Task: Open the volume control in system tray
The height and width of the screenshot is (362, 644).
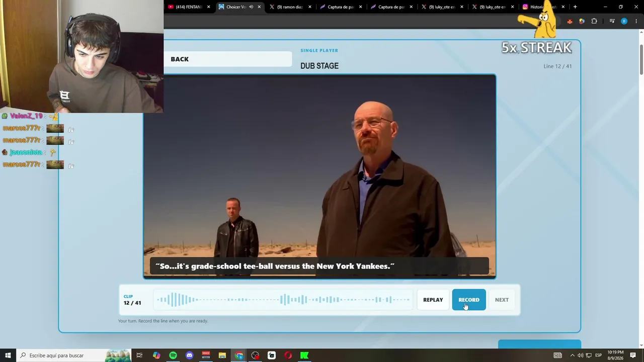Action: pyautogui.click(x=580, y=355)
